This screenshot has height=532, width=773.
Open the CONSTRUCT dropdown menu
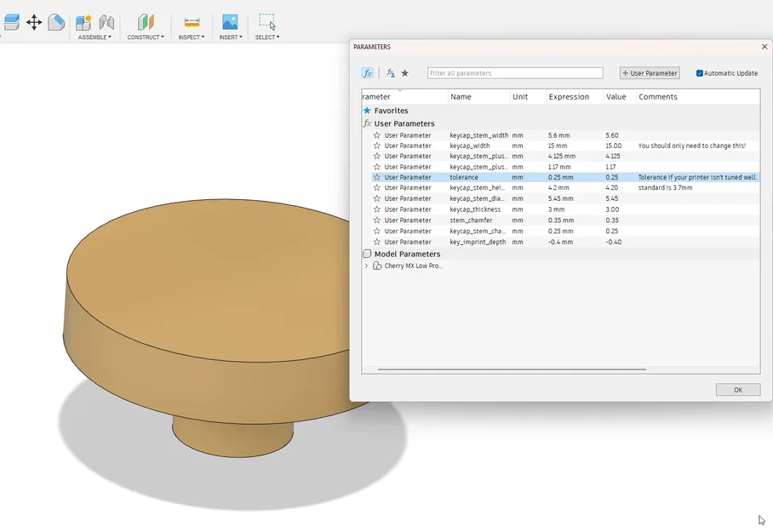146,37
